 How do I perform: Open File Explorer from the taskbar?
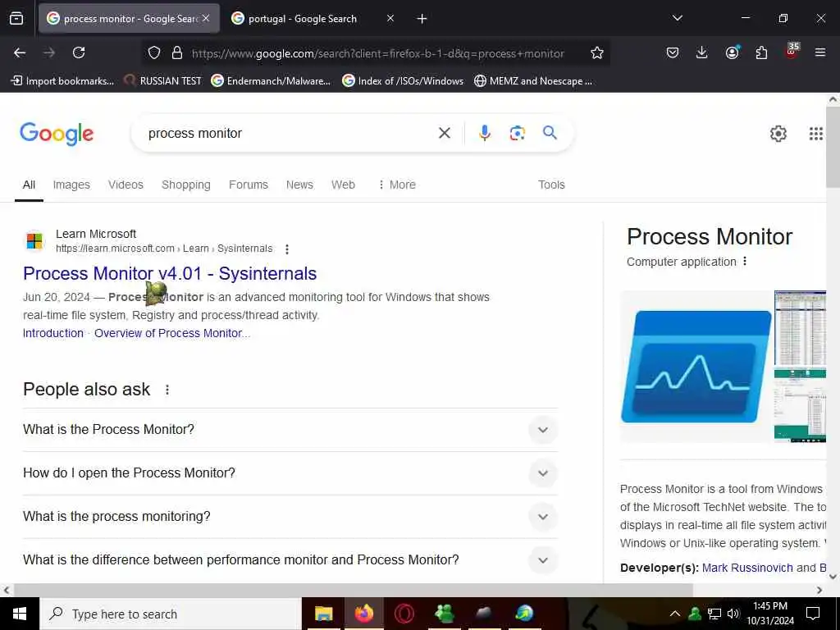click(x=323, y=614)
